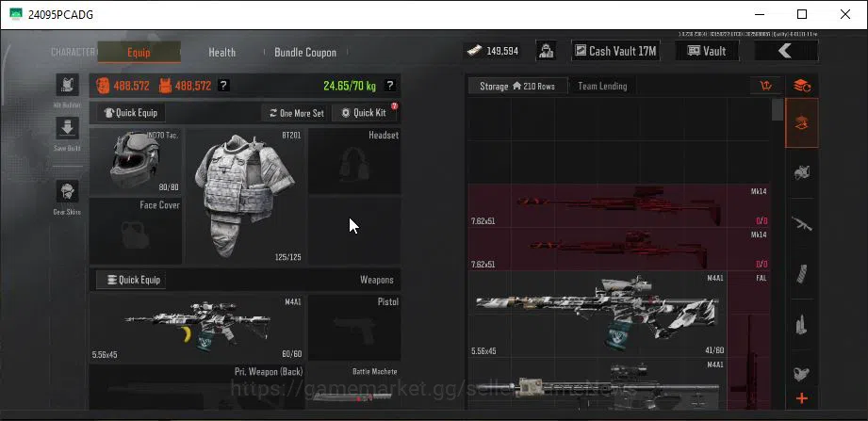Click the auto-sort stack icon above the filters
This screenshot has height=421, width=868.
coord(802,86)
